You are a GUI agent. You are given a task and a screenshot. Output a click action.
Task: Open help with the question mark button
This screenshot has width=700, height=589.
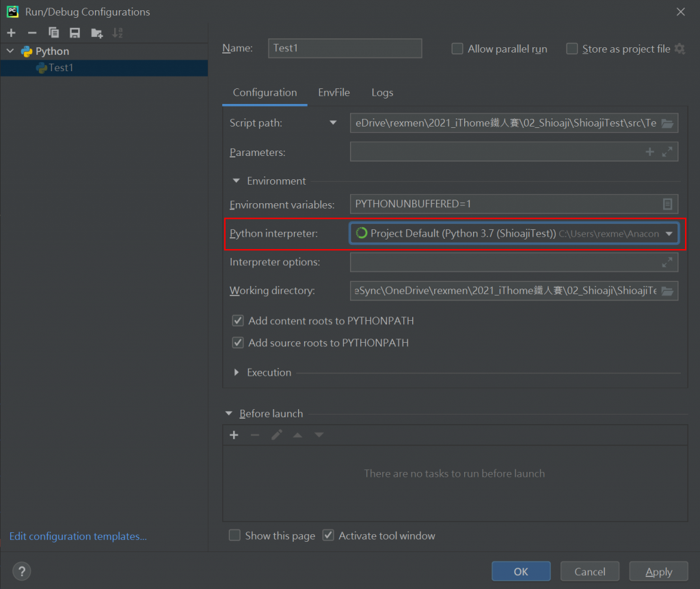click(21, 571)
